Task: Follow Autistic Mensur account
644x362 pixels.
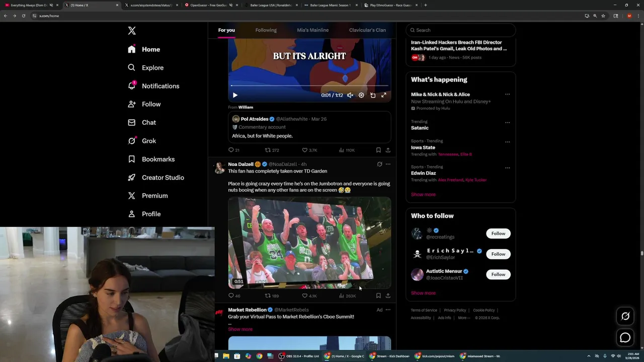Action: [x=498, y=275]
